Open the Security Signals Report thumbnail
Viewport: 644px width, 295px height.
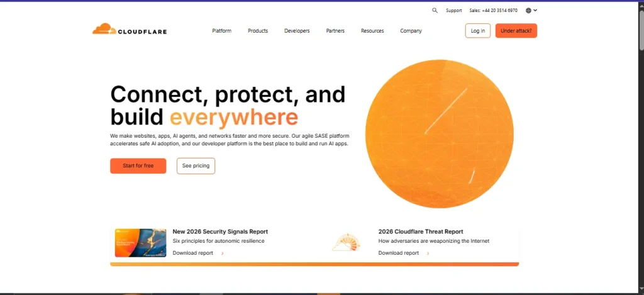(x=140, y=243)
